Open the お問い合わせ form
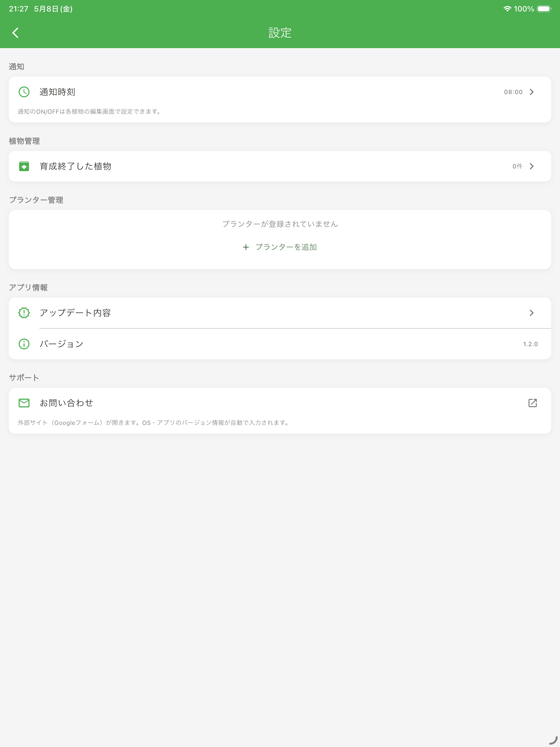Image resolution: width=560 pixels, height=747 pixels. [280, 403]
